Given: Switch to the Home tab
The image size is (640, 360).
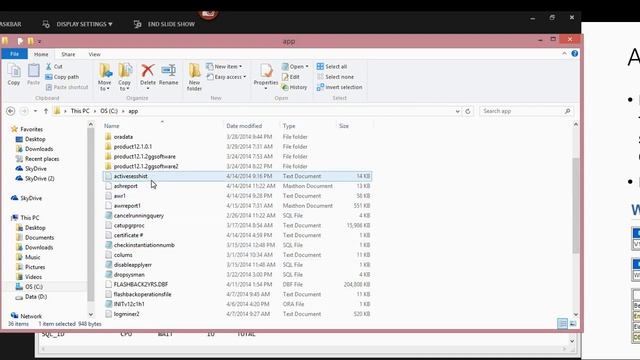Looking at the screenshot, I should 41,54.
